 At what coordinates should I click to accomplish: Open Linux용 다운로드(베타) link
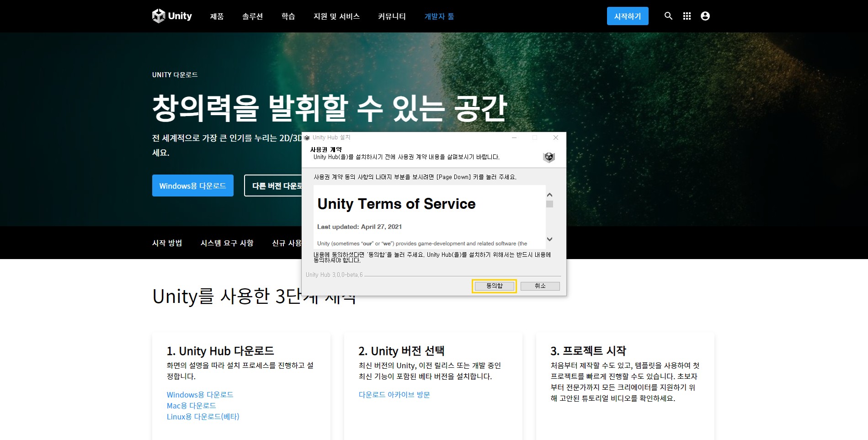[x=203, y=417]
